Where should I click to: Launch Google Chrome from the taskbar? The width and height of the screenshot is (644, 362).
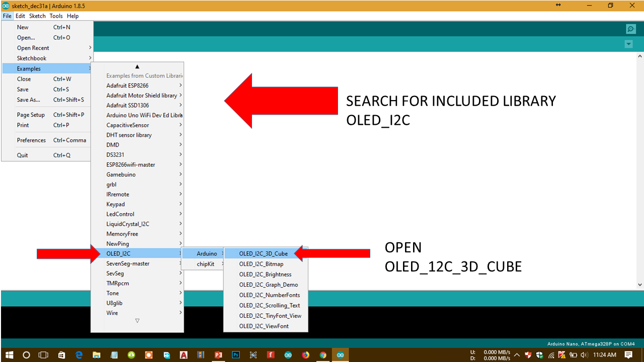coord(323,355)
